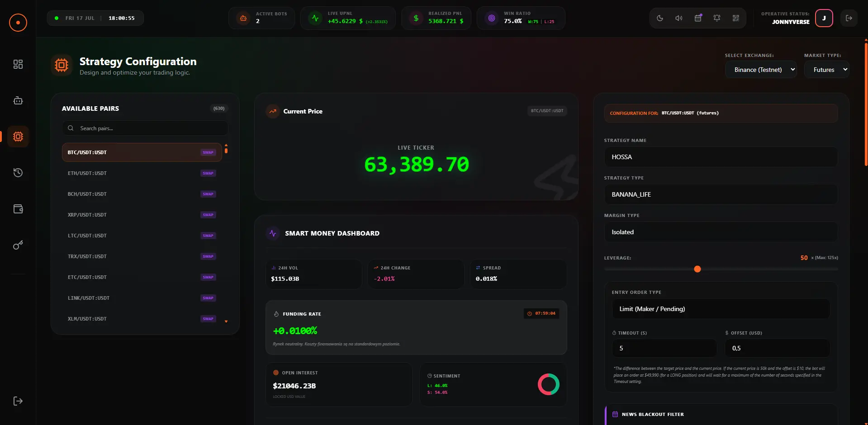This screenshot has width=868, height=425.
Task: Click the J user avatar
Action: coord(824,18)
